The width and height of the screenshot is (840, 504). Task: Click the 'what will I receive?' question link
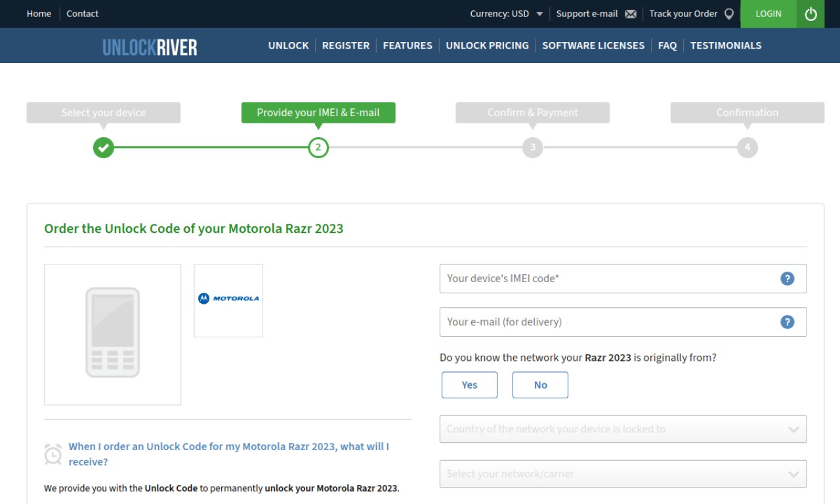(229, 454)
